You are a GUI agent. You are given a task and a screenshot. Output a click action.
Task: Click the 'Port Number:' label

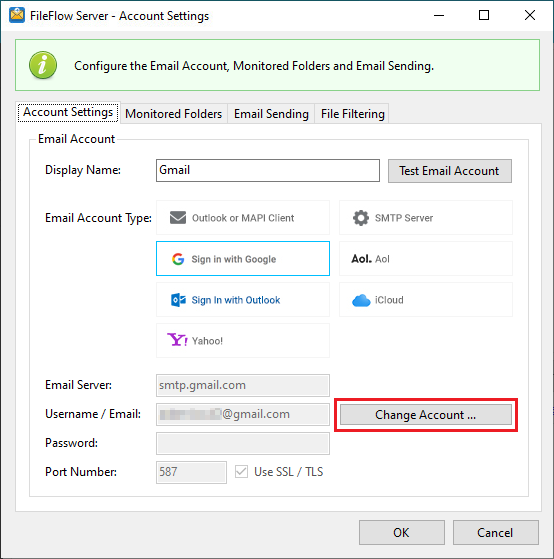pyautogui.click(x=81, y=472)
